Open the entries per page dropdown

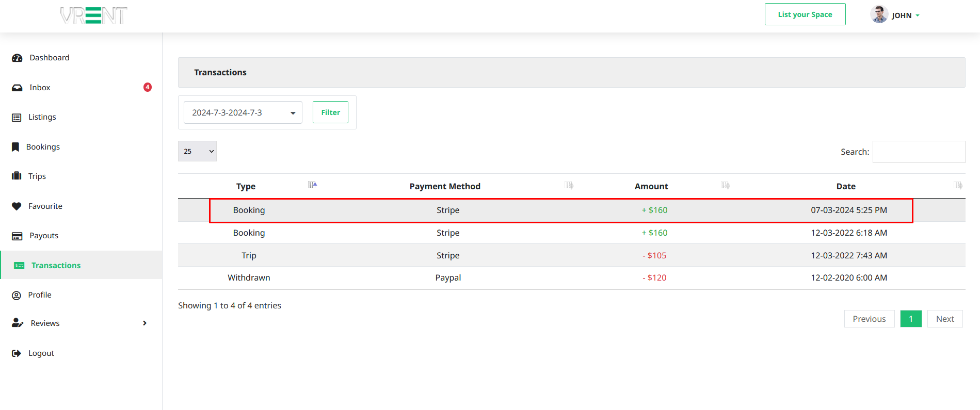point(197,151)
